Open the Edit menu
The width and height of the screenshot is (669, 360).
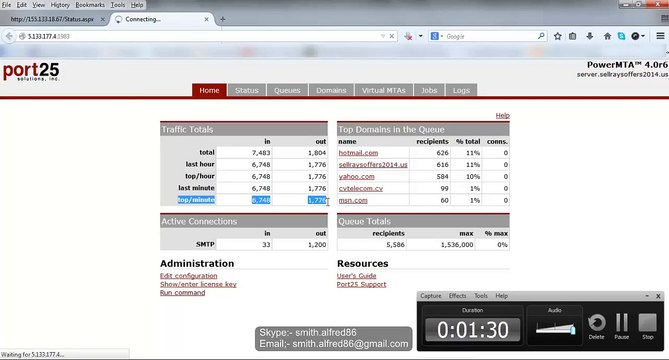[x=22, y=5]
